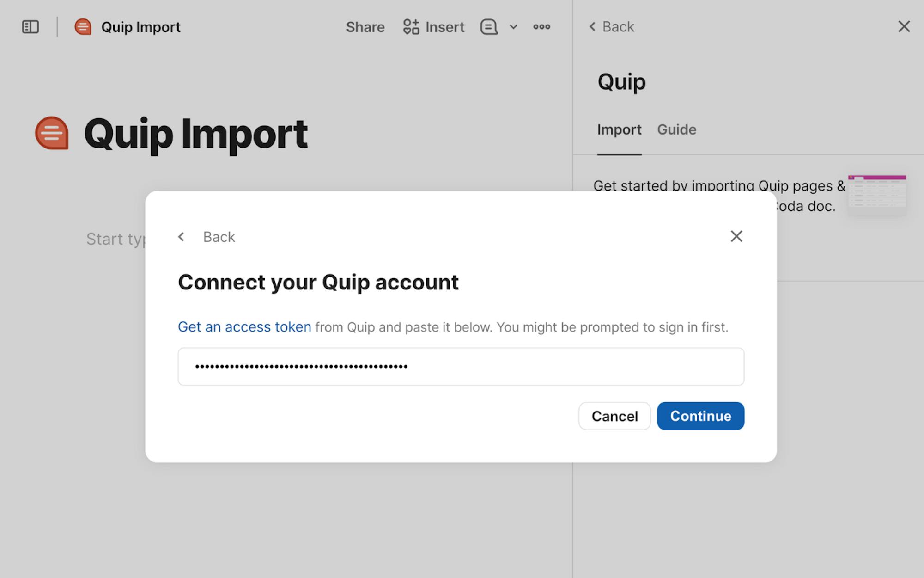Screen dimensions: 924x578
Task: Click the Share button
Action: point(365,27)
